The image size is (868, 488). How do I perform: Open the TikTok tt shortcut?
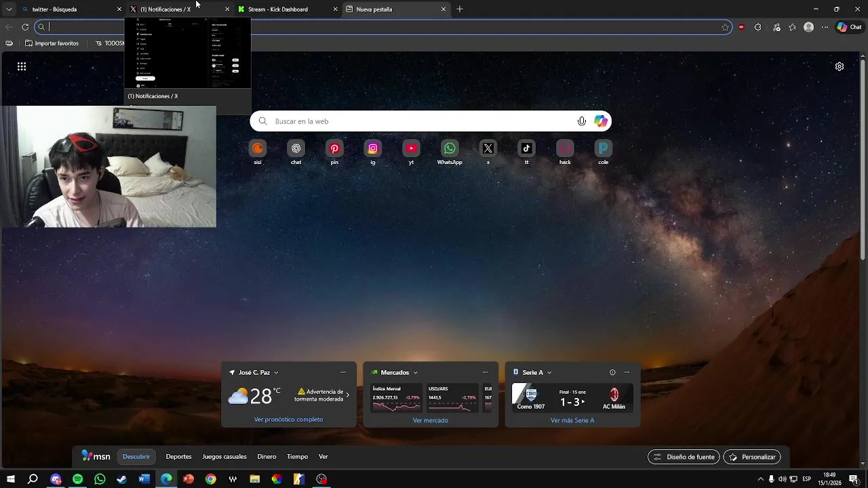(x=526, y=148)
